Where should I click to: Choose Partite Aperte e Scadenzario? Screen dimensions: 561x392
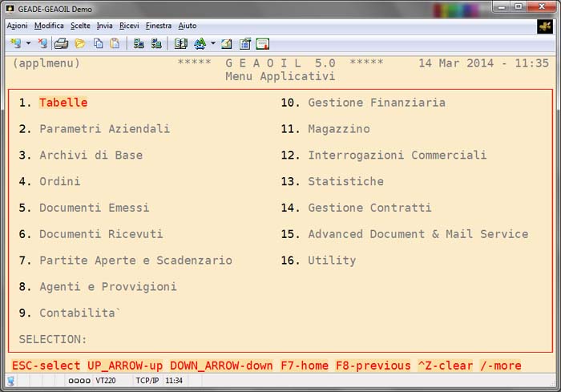point(135,261)
